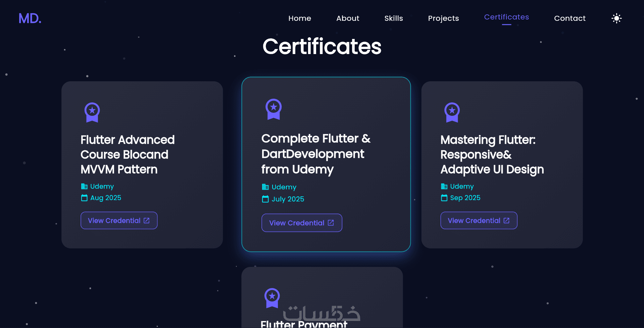644x328 pixels.
Task: Click the calendar icon beside Aug 2025
Action: click(x=84, y=198)
